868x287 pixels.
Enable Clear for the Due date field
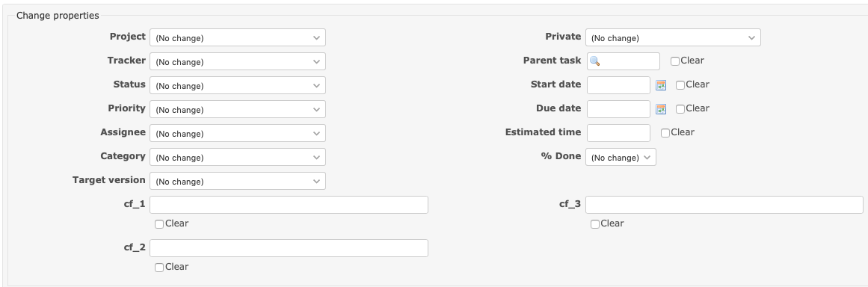coord(680,109)
